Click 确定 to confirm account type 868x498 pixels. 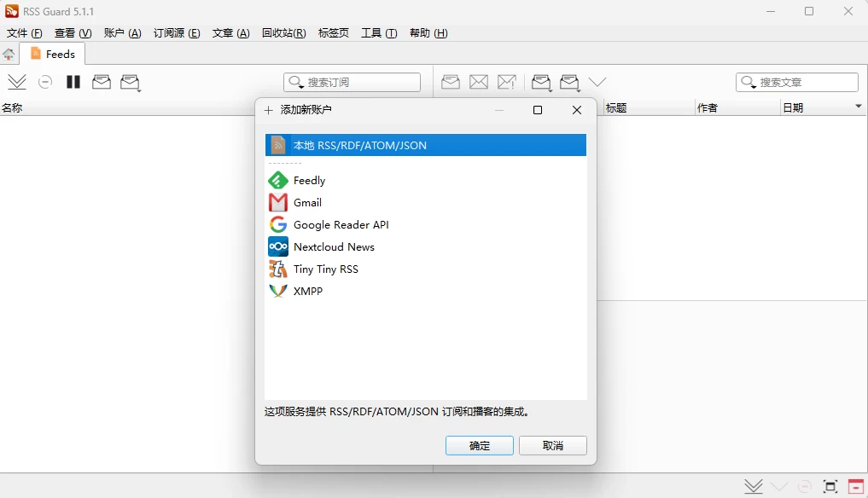click(480, 445)
